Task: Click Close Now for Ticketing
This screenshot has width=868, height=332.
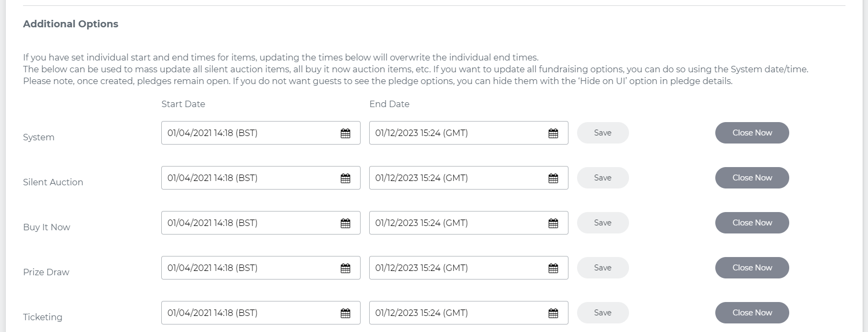Action: pyautogui.click(x=752, y=313)
